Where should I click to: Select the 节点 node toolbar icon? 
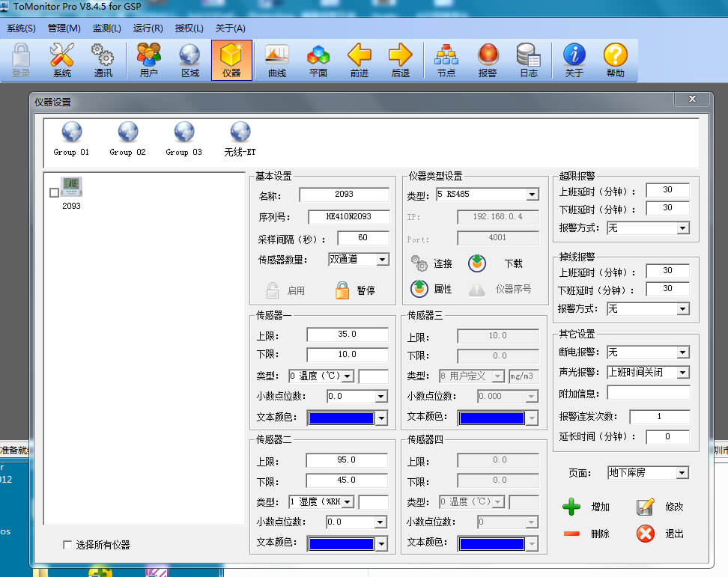click(x=446, y=61)
